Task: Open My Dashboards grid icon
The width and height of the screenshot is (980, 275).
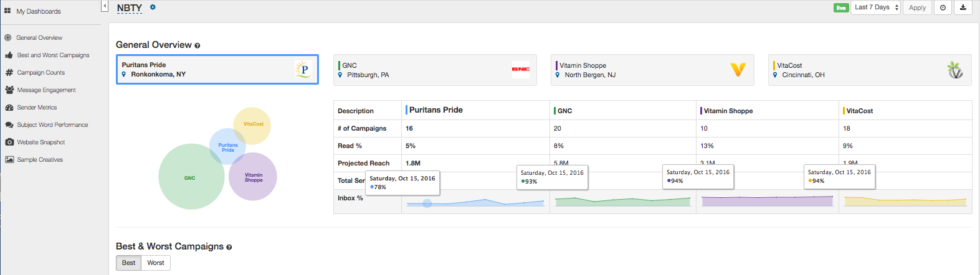Action: tap(7, 11)
